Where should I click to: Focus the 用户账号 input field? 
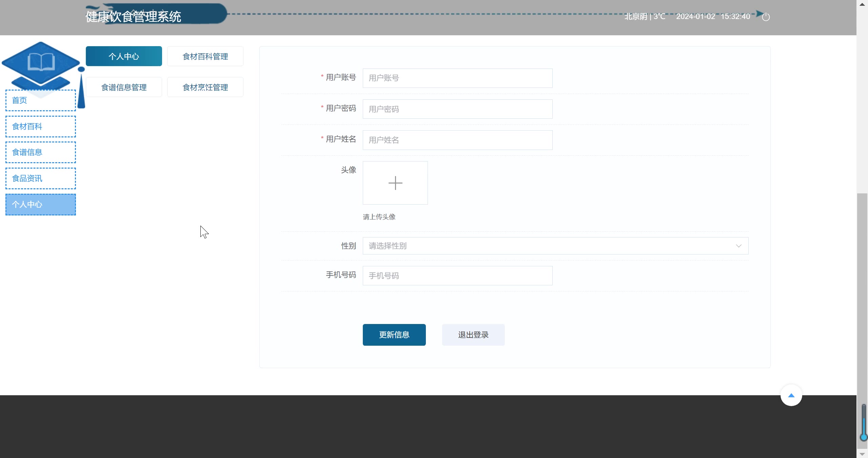tap(457, 78)
